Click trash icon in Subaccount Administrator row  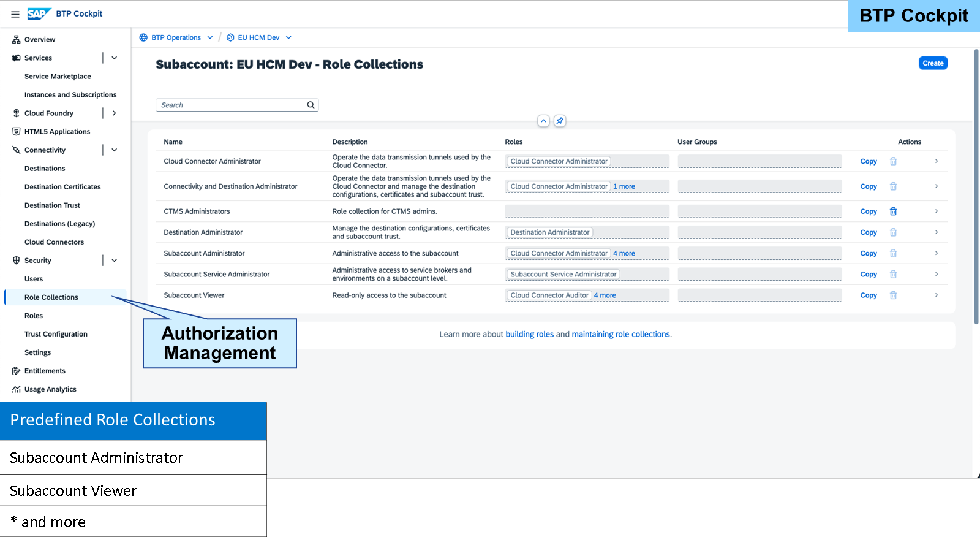pyautogui.click(x=893, y=253)
